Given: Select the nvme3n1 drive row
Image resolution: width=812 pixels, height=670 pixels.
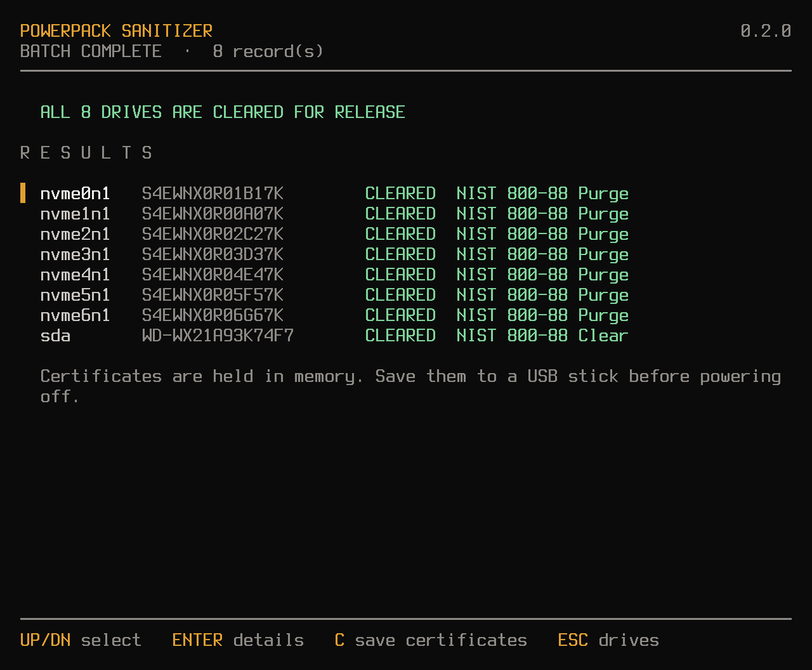Looking at the screenshot, I should pyautogui.click(x=406, y=254).
